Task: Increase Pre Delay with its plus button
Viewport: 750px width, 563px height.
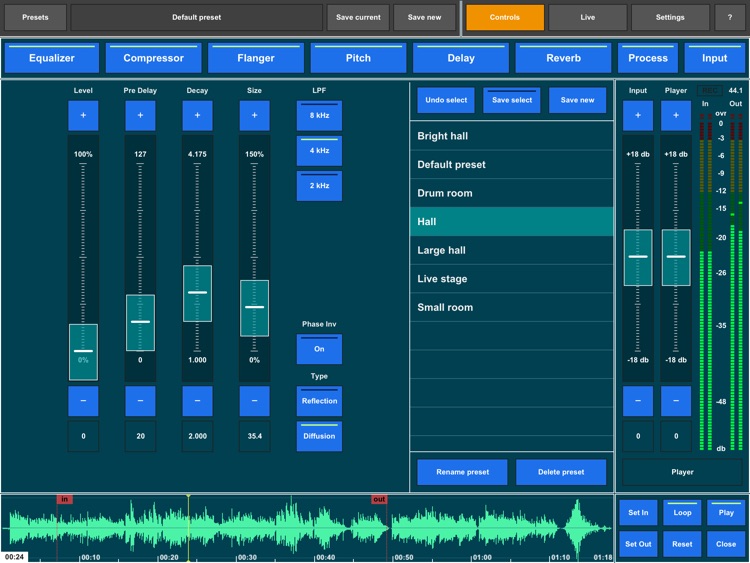Action: point(140,115)
